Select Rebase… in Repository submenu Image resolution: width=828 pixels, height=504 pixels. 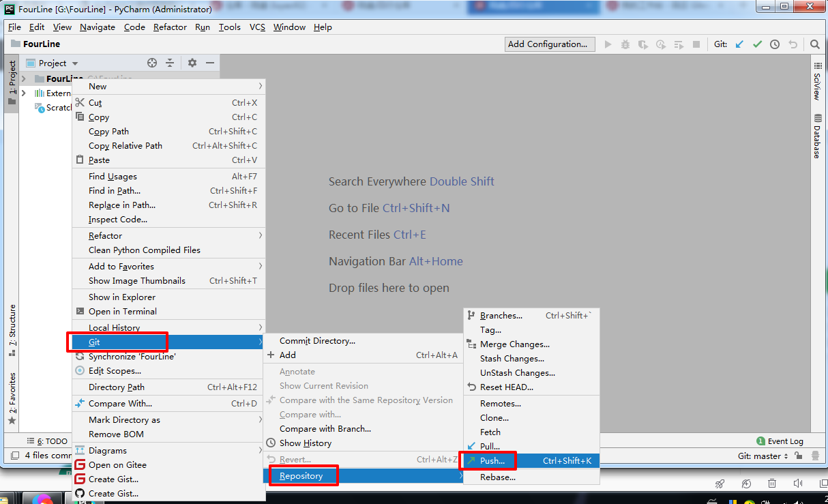531,477
